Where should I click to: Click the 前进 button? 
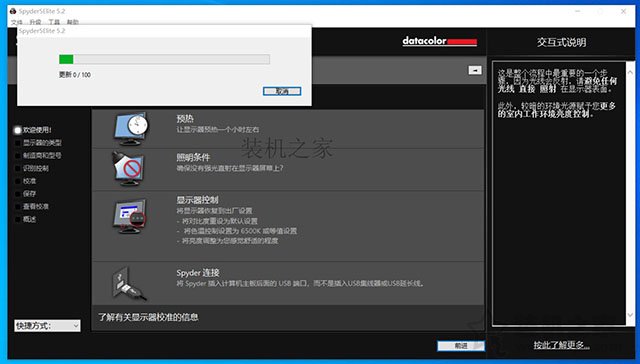coord(461,346)
